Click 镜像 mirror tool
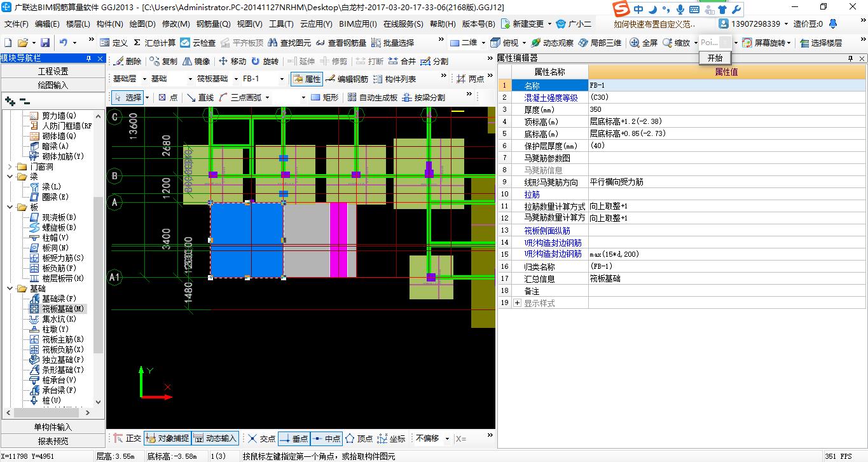This screenshot has height=462, width=868. pos(196,61)
